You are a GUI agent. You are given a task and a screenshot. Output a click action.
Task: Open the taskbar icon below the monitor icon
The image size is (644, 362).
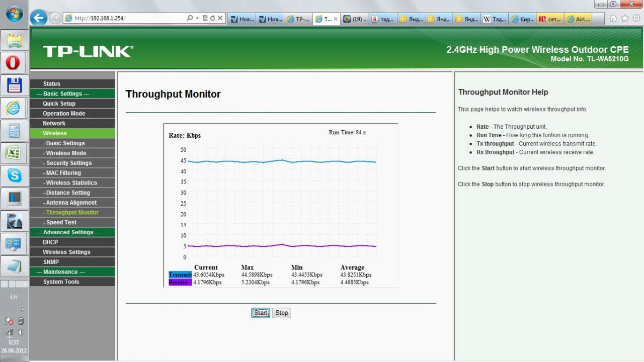(14, 221)
